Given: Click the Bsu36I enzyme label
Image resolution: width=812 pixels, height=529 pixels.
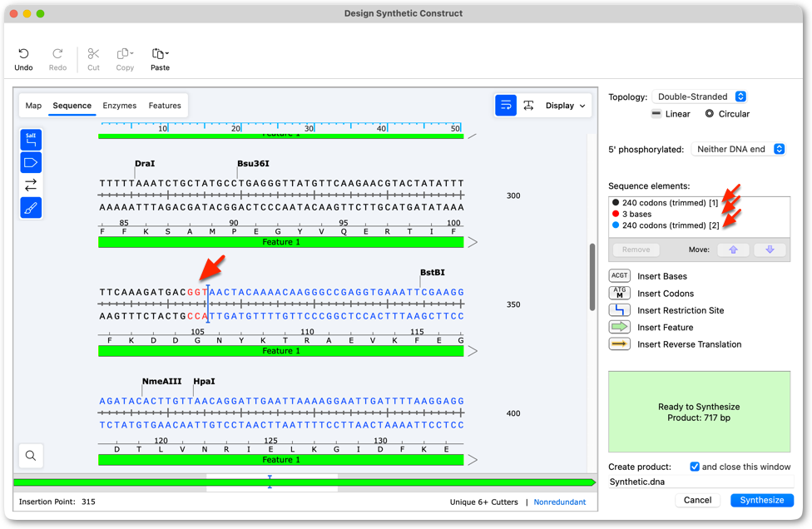Looking at the screenshot, I should [x=253, y=164].
